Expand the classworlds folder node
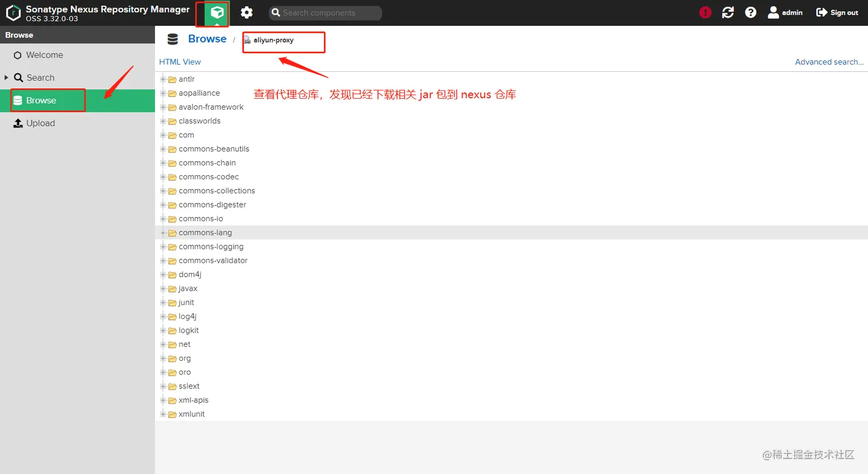This screenshot has height=474, width=868. (163, 121)
